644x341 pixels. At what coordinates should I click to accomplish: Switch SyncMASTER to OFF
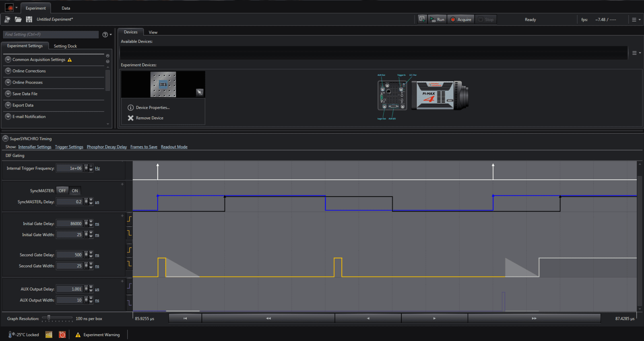coord(62,191)
